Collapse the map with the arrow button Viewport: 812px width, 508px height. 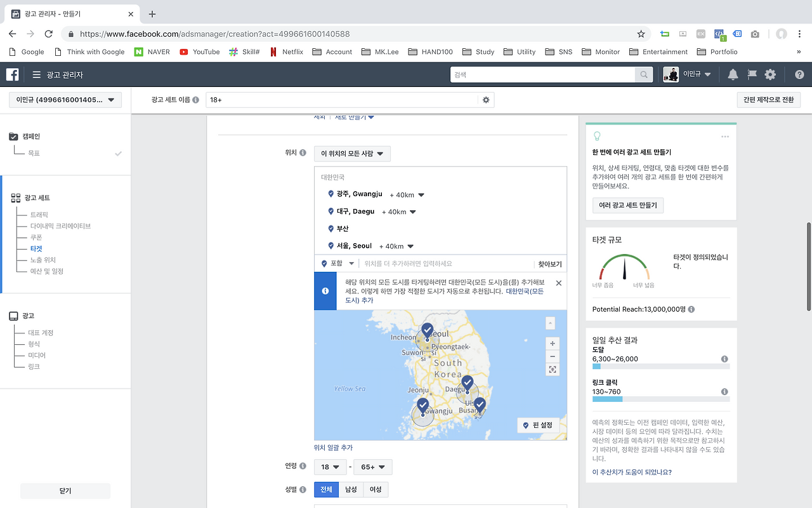coord(550,323)
